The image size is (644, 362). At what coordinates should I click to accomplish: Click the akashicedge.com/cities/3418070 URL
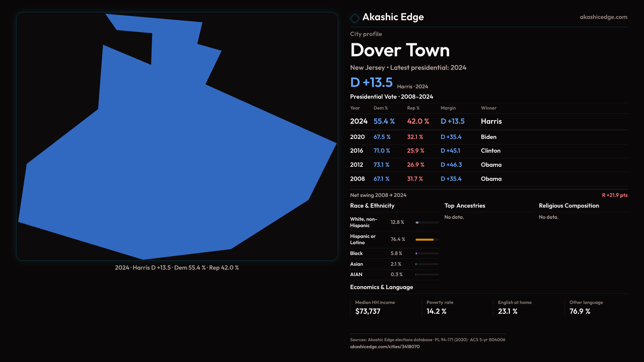[x=384, y=347]
